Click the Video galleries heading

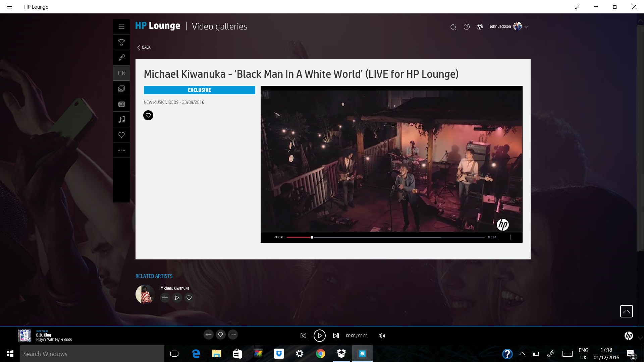click(x=220, y=26)
